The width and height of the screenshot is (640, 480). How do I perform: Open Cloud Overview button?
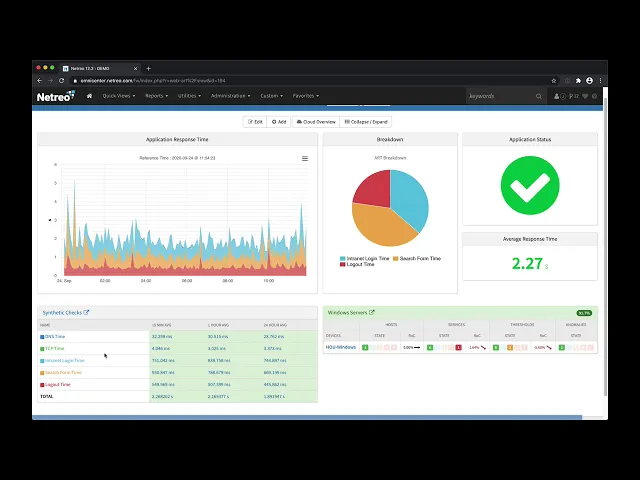pyautogui.click(x=316, y=122)
